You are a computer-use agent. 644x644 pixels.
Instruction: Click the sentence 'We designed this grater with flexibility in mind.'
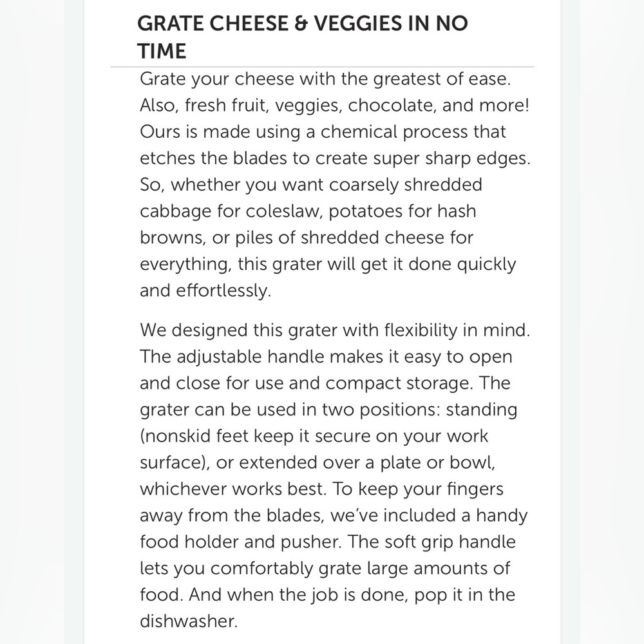pyautogui.click(x=335, y=330)
